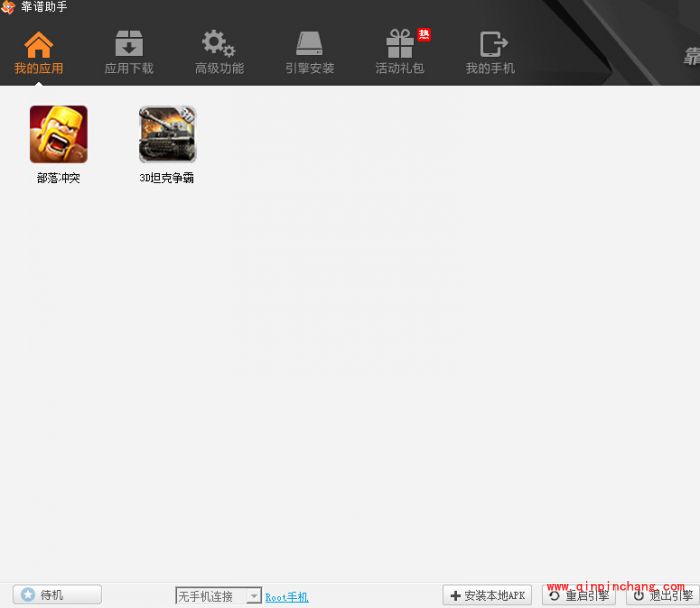Click 安装本地APK button
Viewport: 700px width, 608px height.
click(487, 596)
